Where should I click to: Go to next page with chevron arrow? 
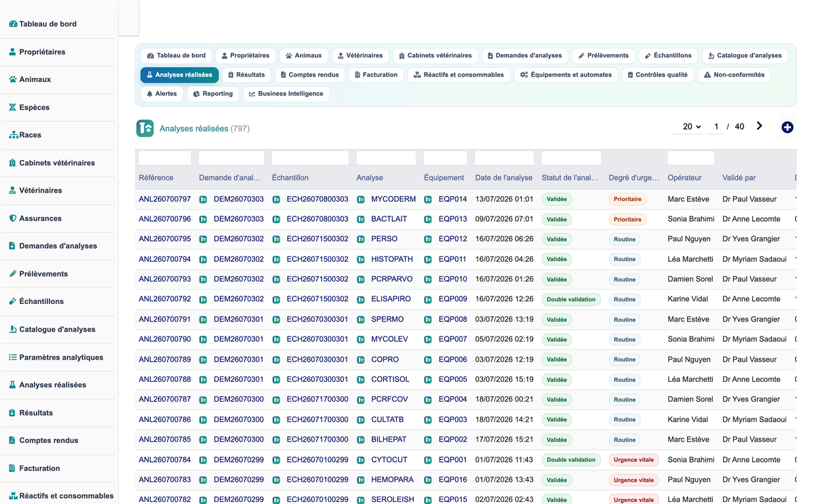coord(759,126)
